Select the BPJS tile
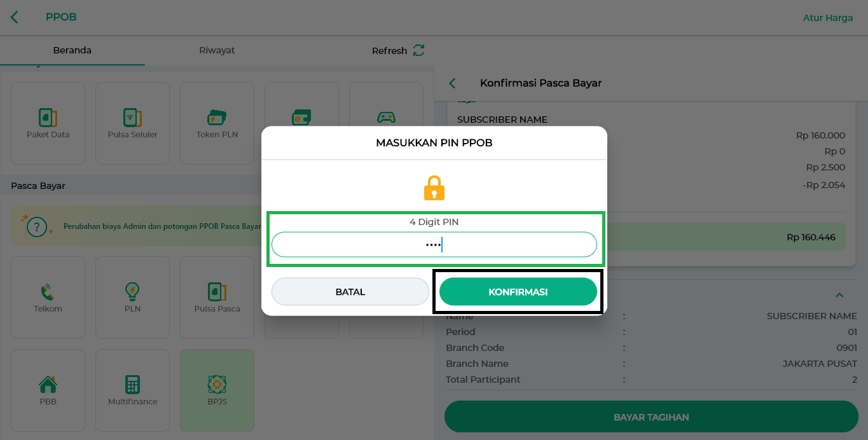The image size is (868, 440). (217, 390)
